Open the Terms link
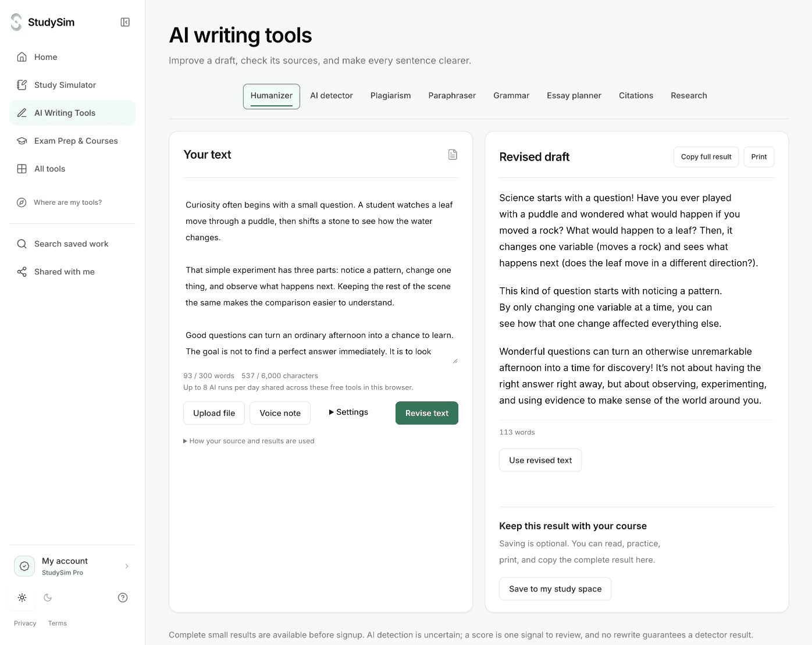The height and width of the screenshot is (645, 812). [x=58, y=623]
